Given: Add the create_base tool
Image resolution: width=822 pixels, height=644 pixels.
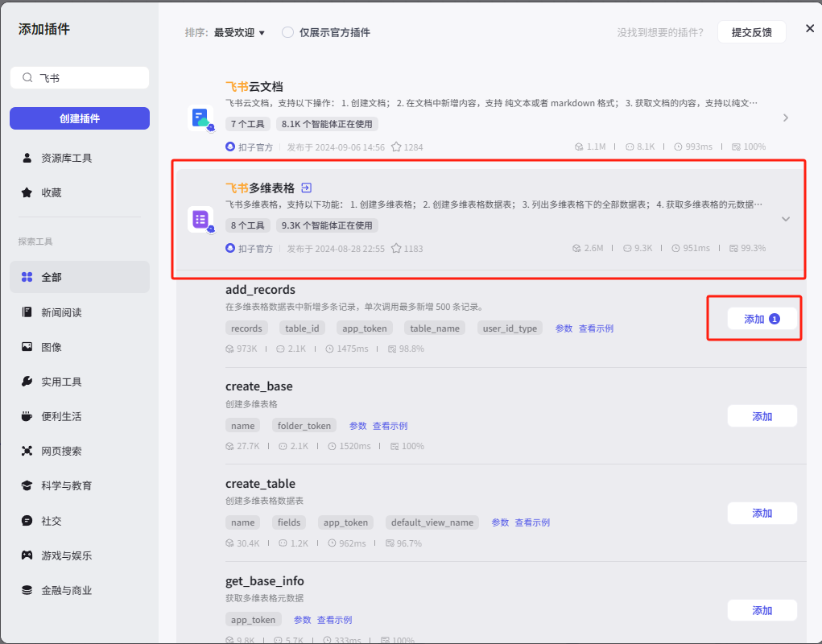Looking at the screenshot, I should click(x=762, y=416).
